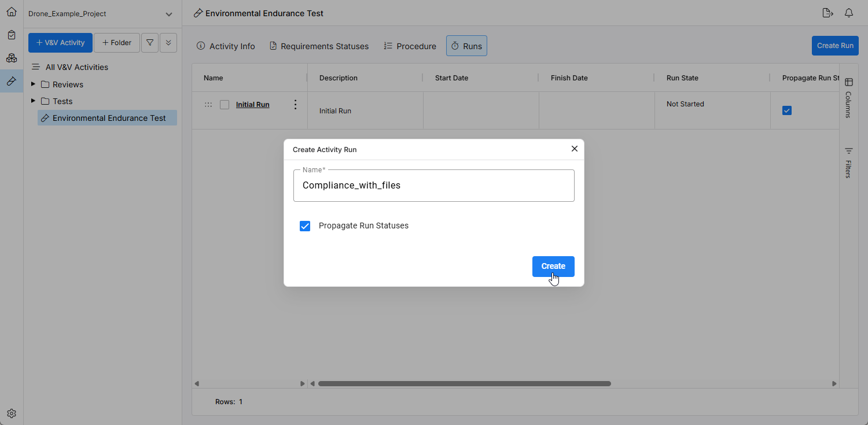Image resolution: width=868 pixels, height=425 pixels.
Task: Click the Name input field
Action: click(433, 186)
